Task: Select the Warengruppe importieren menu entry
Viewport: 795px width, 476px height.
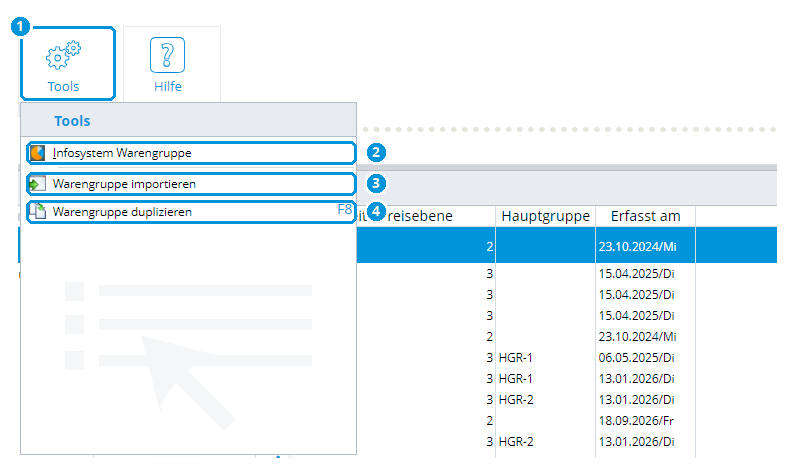Action: (191, 184)
